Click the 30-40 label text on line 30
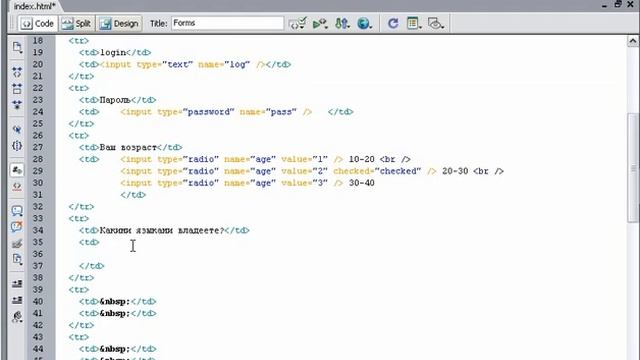 pyautogui.click(x=362, y=183)
